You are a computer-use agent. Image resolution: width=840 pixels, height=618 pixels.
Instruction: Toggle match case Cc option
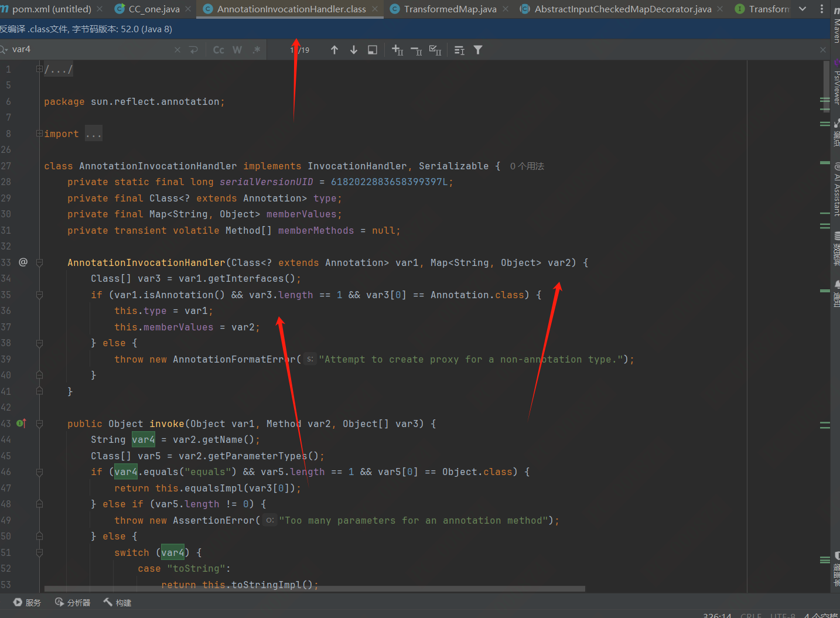coord(218,50)
